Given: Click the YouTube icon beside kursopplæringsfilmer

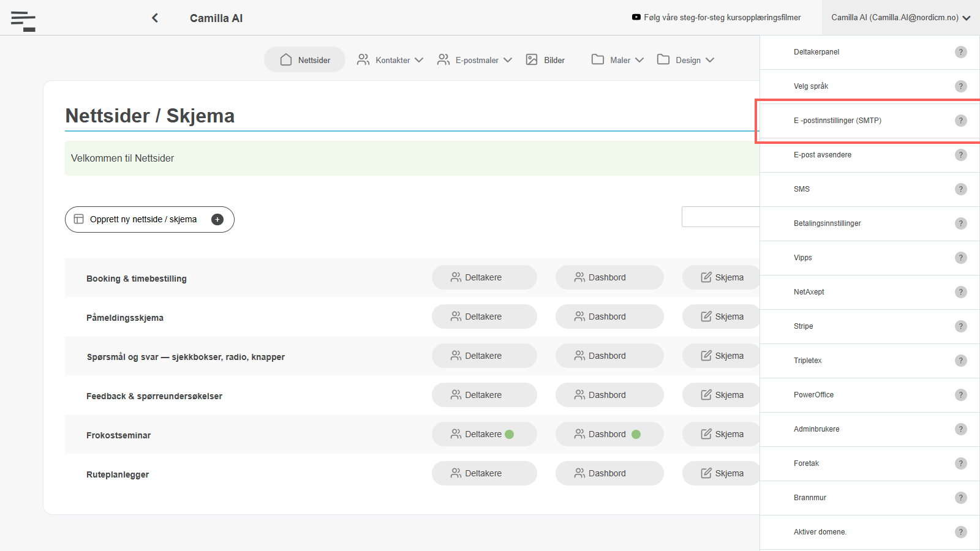Looking at the screenshot, I should pyautogui.click(x=636, y=17).
